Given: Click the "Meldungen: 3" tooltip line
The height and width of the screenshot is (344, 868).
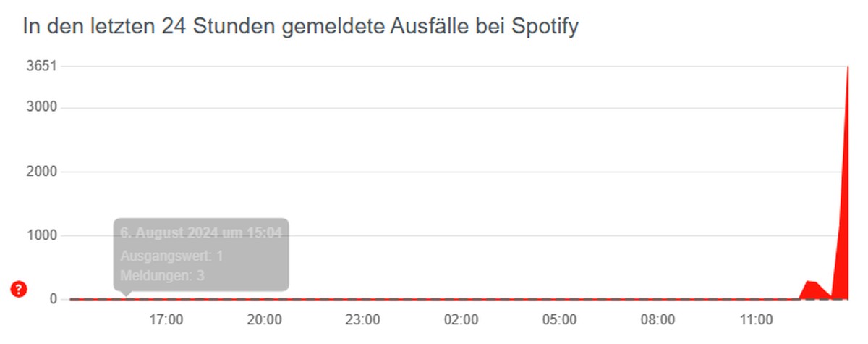Looking at the screenshot, I should click(x=162, y=275).
